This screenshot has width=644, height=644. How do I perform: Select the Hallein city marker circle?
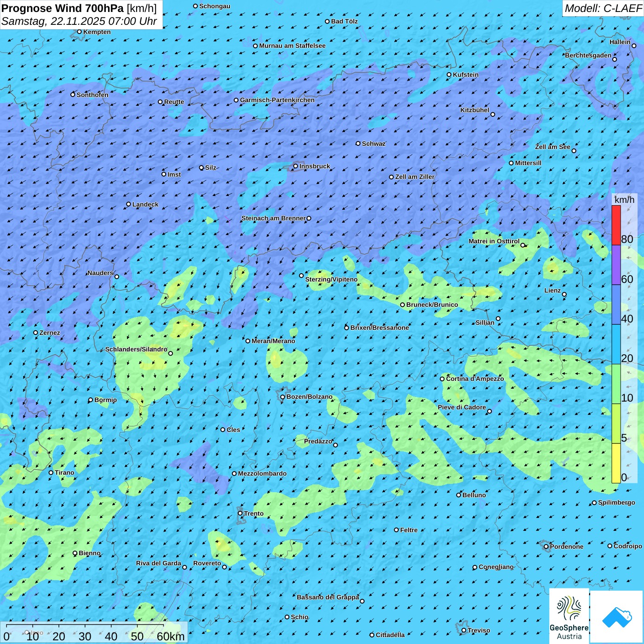click(634, 46)
